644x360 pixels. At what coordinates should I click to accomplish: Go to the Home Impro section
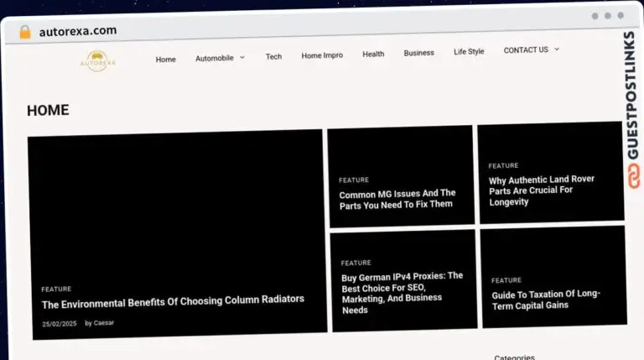[322, 55]
